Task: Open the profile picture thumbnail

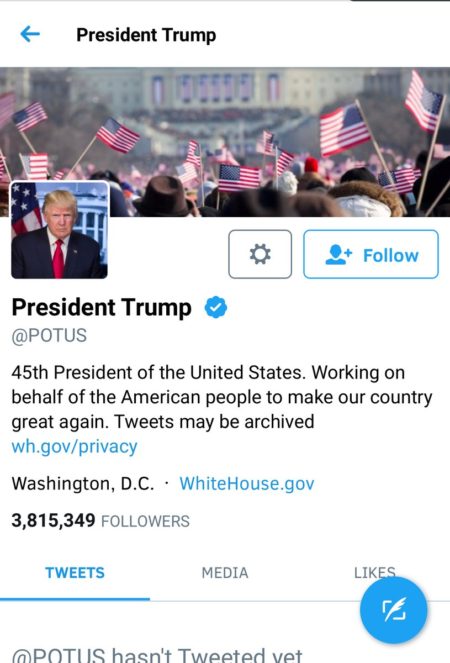Action: click(x=59, y=230)
